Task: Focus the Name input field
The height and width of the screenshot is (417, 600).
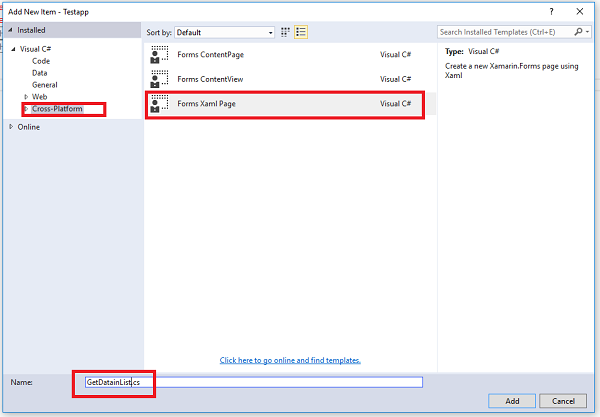Action: coord(254,382)
